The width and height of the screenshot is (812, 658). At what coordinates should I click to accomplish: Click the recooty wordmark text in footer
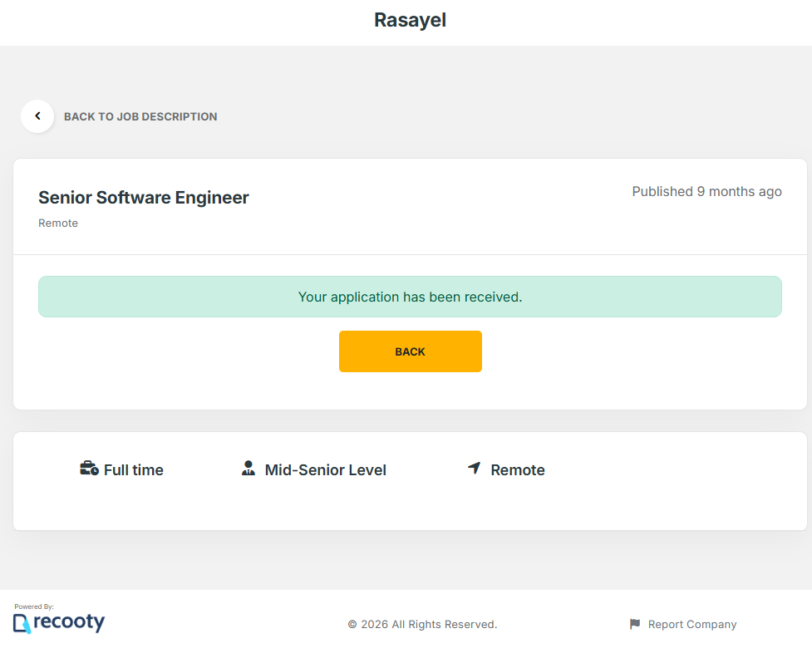(x=69, y=622)
